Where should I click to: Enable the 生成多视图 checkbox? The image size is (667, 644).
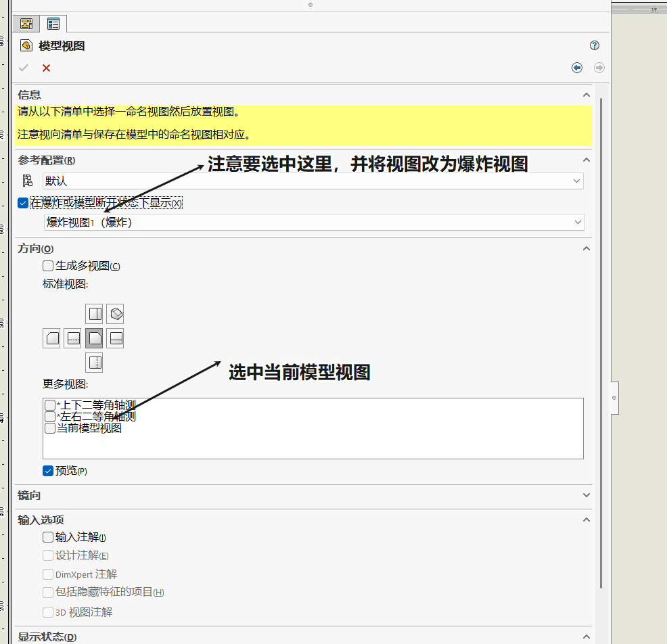point(47,265)
